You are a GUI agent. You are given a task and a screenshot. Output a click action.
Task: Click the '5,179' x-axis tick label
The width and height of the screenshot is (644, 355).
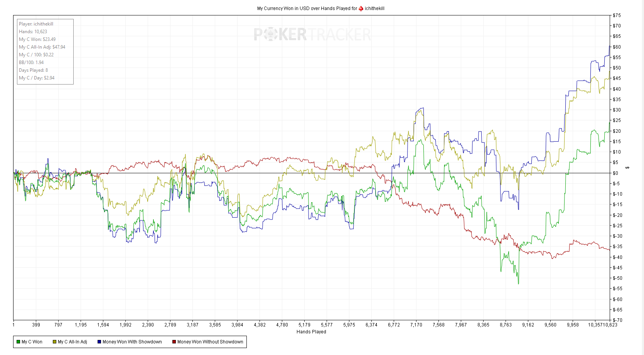coord(304,325)
